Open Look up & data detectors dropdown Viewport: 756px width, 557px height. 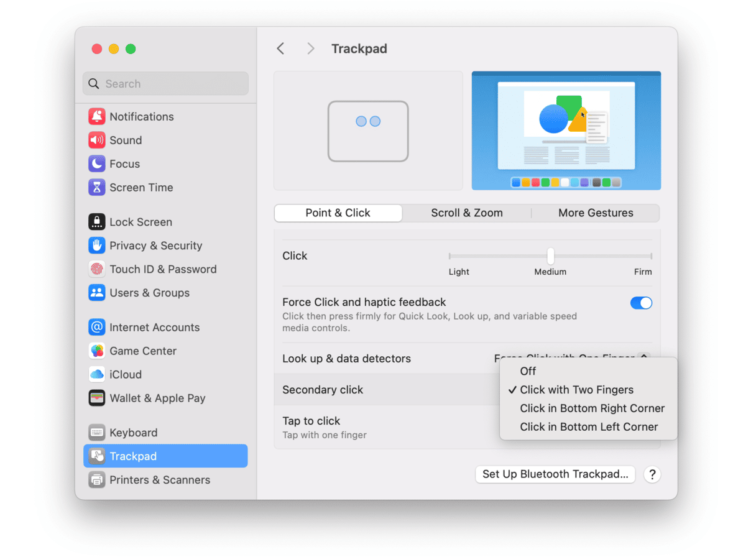coord(643,357)
